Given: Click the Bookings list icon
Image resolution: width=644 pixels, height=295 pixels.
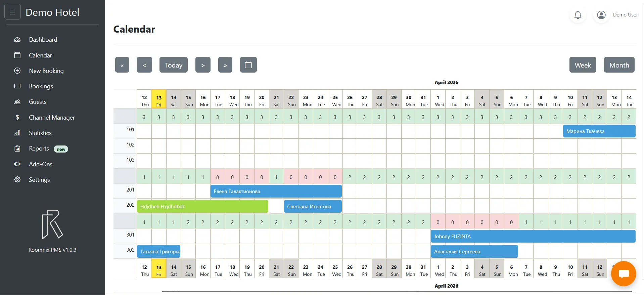Looking at the screenshot, I should pyautogui.click(x=17, y=86).
